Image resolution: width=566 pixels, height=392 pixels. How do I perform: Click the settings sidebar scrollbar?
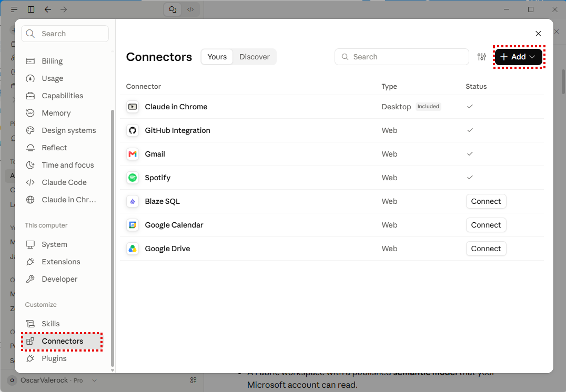pyautogui.click(x=112, y=238)
